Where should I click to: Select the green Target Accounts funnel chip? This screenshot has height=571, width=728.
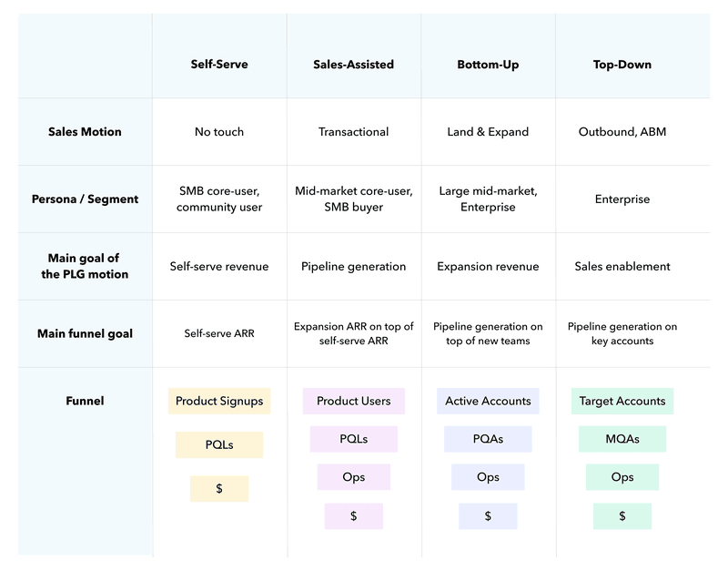coord(622,401)
